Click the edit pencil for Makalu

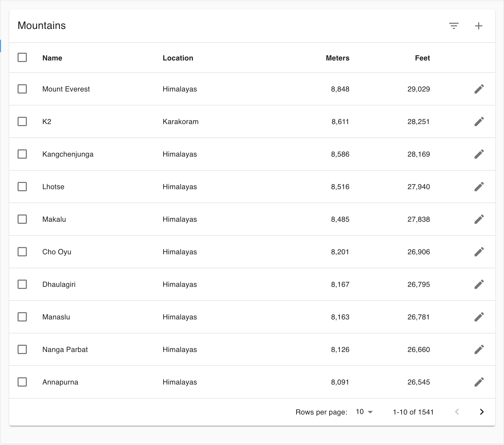[x=479, y=219]
